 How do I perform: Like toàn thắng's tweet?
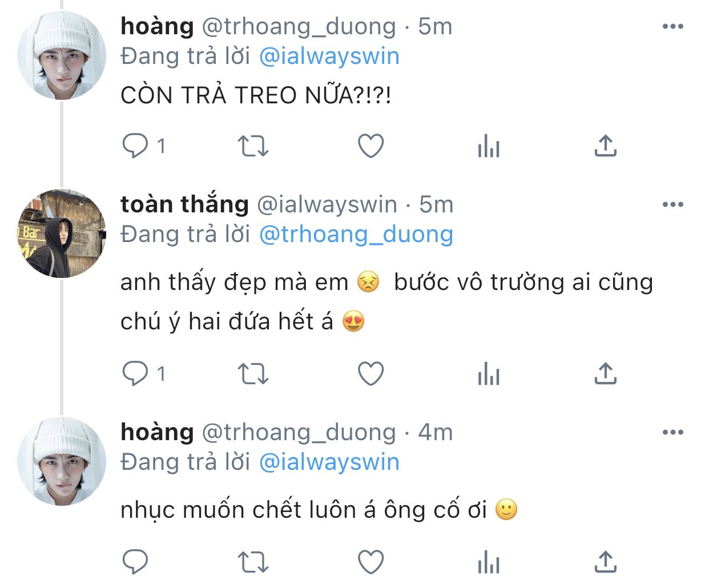[370, 374]
